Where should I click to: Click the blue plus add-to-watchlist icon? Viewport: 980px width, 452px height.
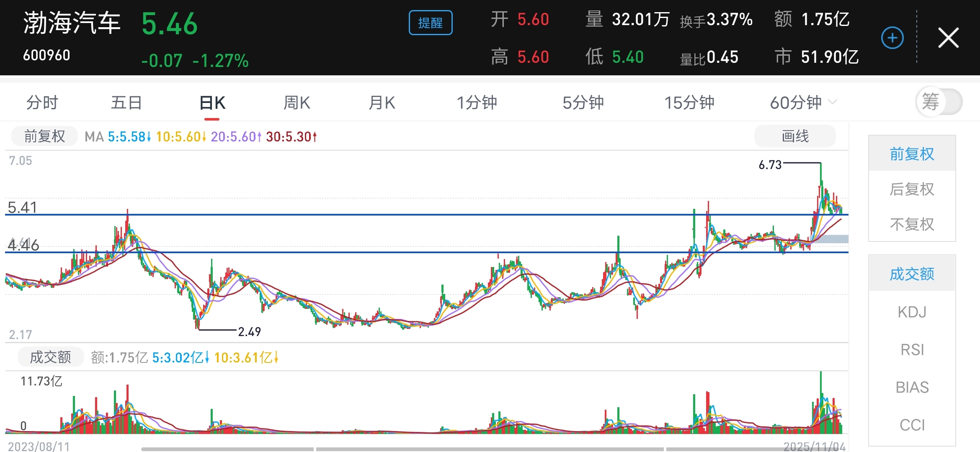click(x=892, y=38)
